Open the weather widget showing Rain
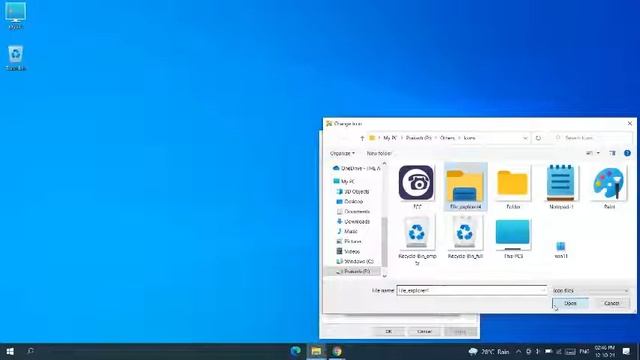Image resolution: width=640 pixels, height=360 pixels. [x=489, y=351]
